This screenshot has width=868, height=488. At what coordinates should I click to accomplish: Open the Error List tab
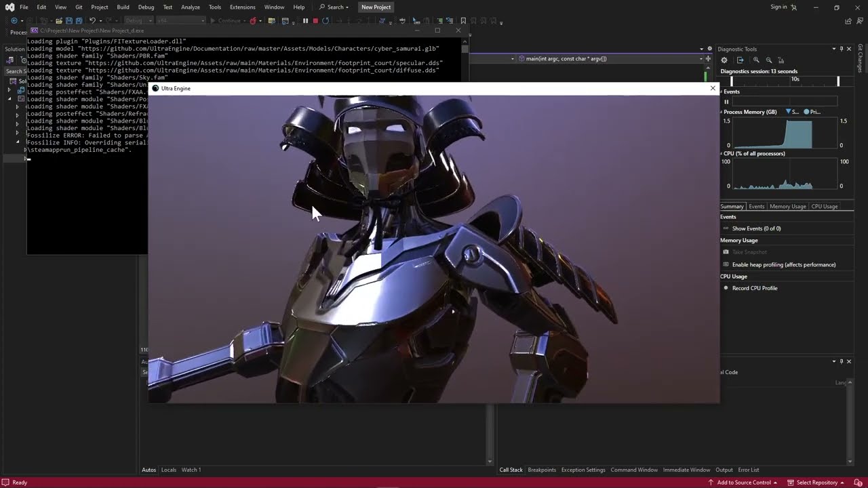pos(749,470)
